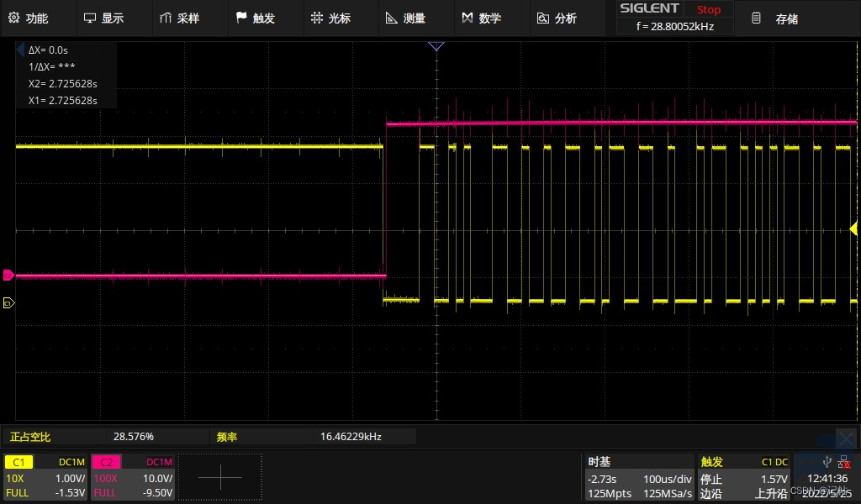Image resolution: width=861 pixels, height=504 pixels.
Task: Click the trigger position triangle marker
Action: [436, 46]
